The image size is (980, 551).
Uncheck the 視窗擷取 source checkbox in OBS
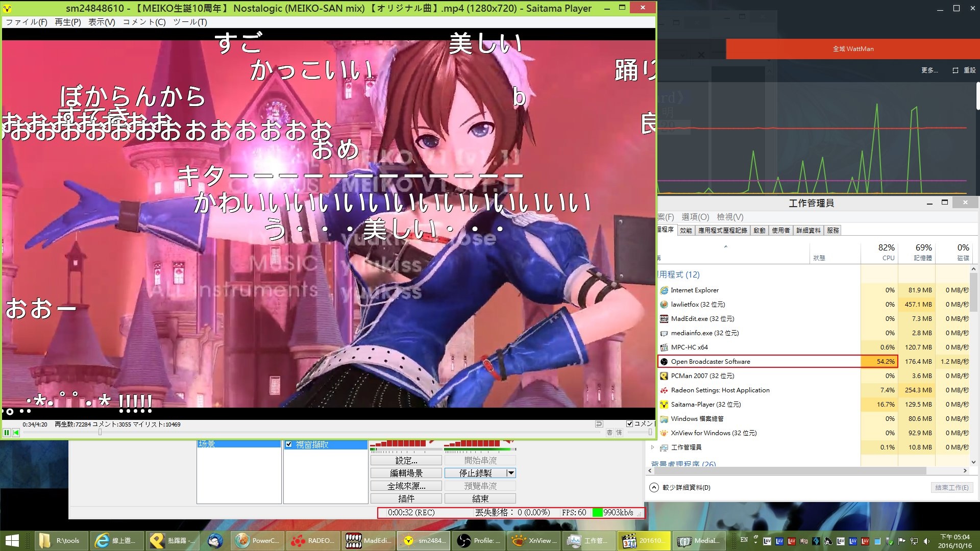pos(289,444)
